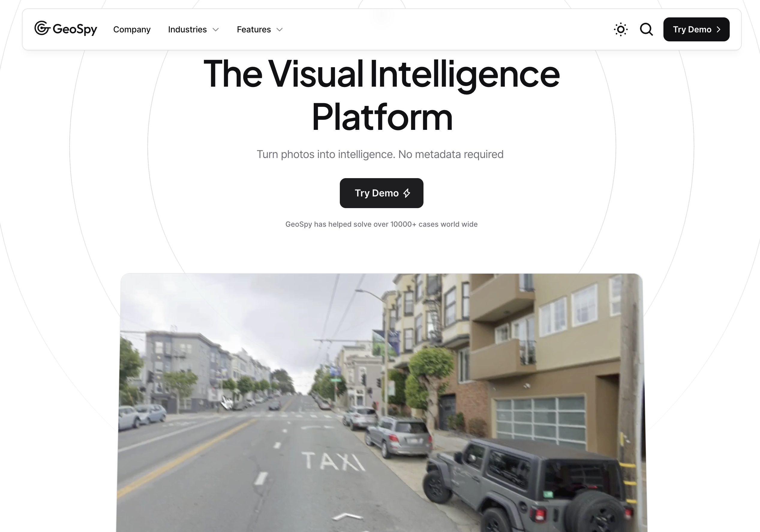Click the text about 10000+ cases solved
The height and width of the screenshot is (532, 760).
point(381,224)
